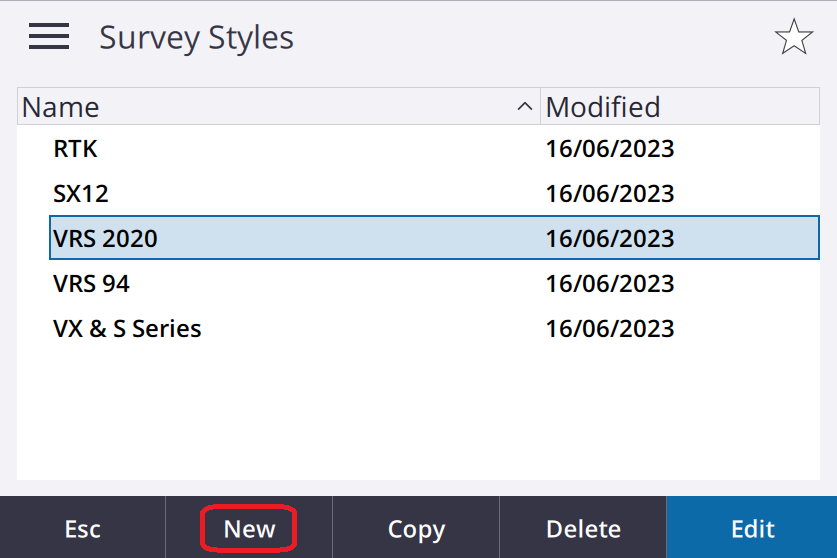Delete the selected survey style
Screen dimensions: 837x558
tap(583, 529)
